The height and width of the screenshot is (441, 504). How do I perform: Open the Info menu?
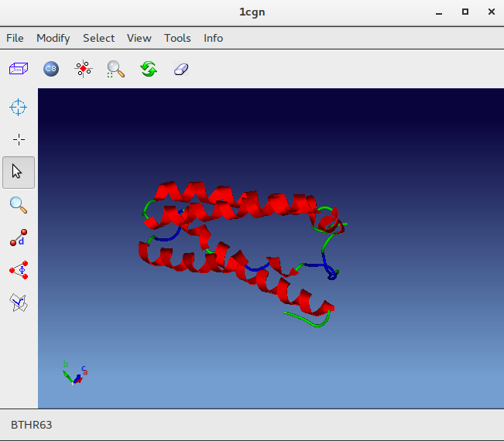tap(213, 38)
